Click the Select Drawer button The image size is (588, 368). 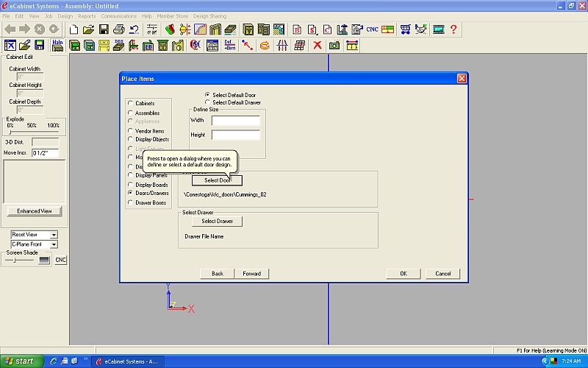point(217,221)
